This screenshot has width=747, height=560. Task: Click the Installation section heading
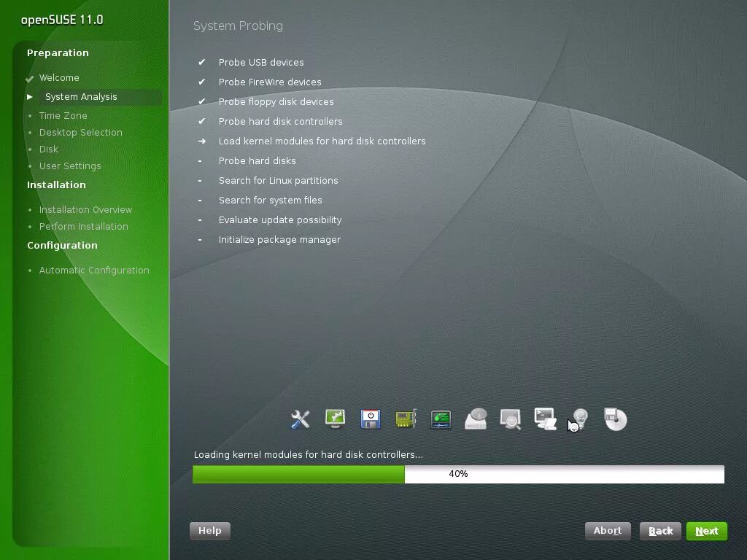pos(56,184)
